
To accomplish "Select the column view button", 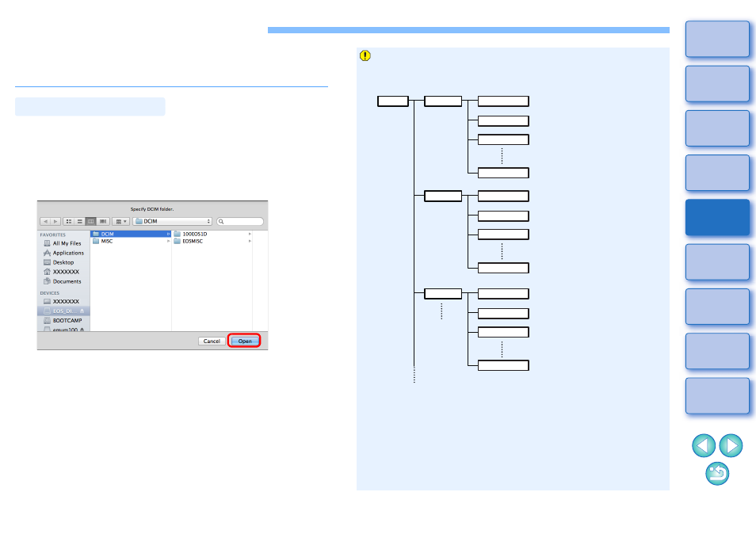I will coord(90,221).
